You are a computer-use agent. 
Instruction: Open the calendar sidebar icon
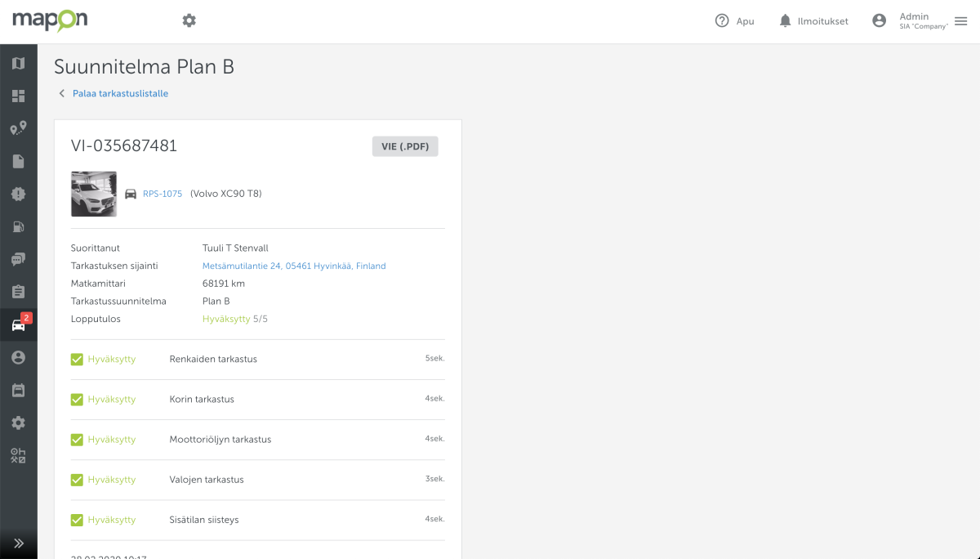18,390
